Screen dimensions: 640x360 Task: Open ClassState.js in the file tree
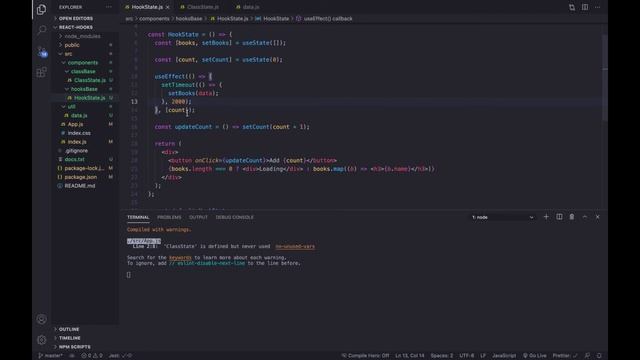[90, 80]
